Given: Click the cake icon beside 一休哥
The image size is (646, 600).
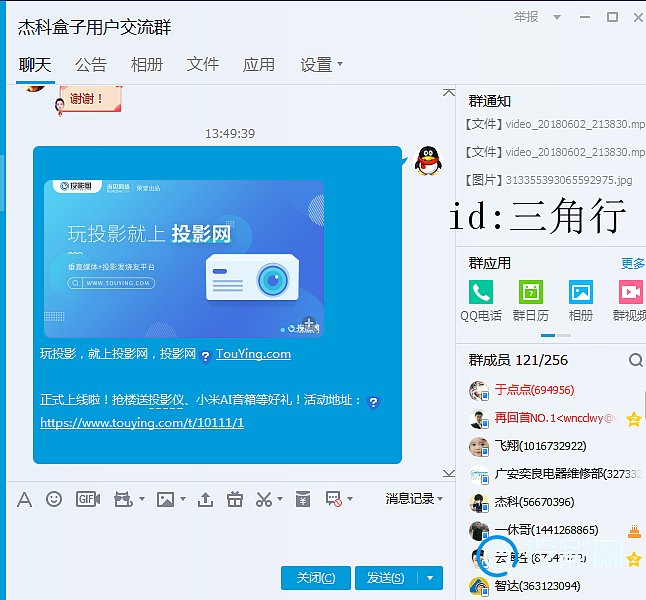Looking at the screenshot, I should [634, 531].
